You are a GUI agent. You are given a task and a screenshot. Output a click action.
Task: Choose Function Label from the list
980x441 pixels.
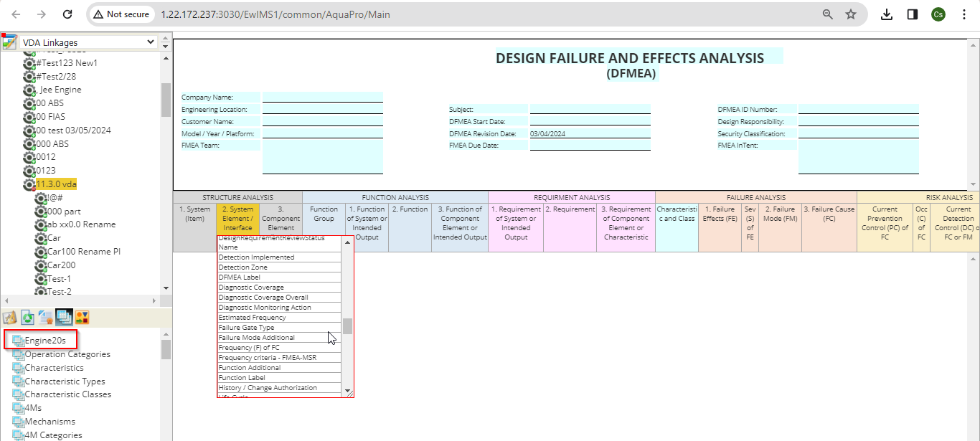pyautogui.click(x=279, y=378)
